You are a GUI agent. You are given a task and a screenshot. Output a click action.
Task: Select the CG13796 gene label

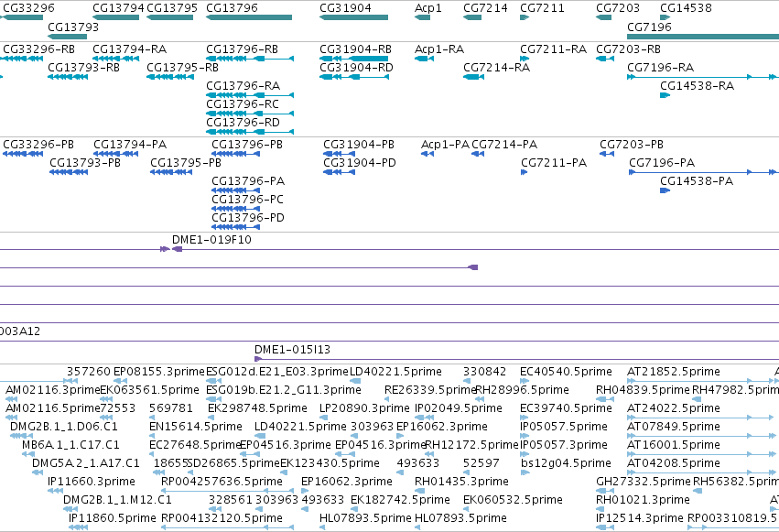click(x=232, y=8)
